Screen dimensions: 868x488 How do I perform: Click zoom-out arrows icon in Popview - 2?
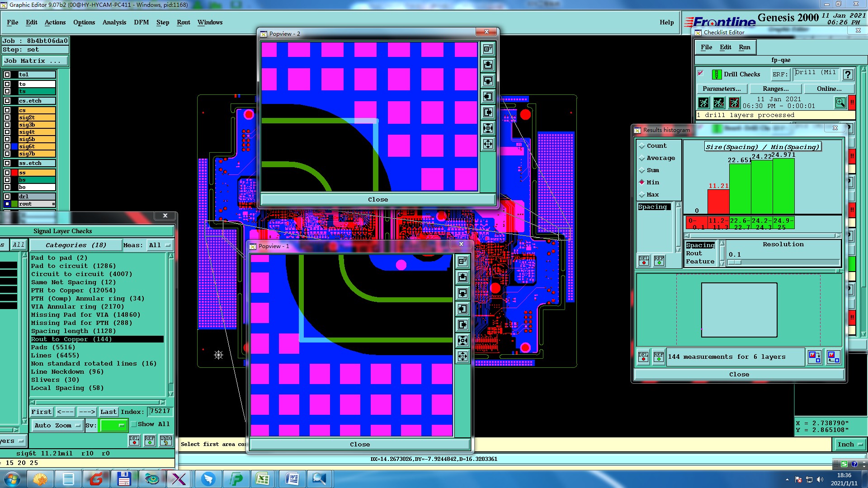(x=488, y=144)
